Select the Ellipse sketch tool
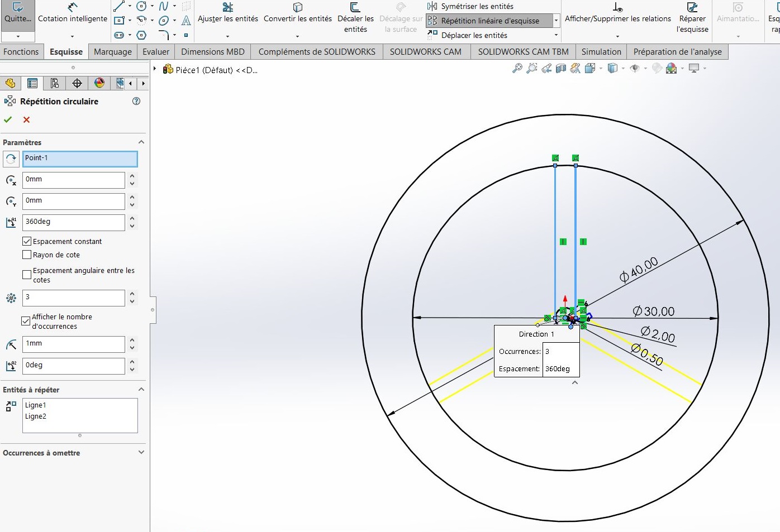Screen dimensions: 780x532 [164, 21]
